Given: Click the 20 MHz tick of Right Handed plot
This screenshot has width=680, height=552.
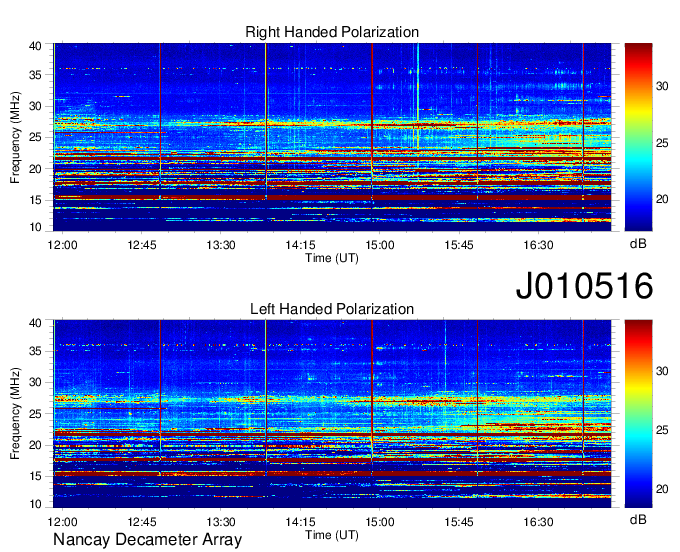Looking at the screenshot, I should point(35,169).
